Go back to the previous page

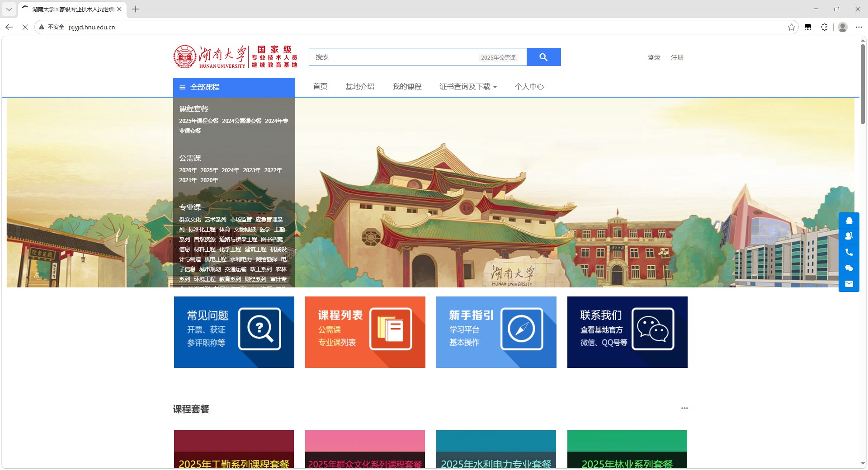click(x=9, y=27)
